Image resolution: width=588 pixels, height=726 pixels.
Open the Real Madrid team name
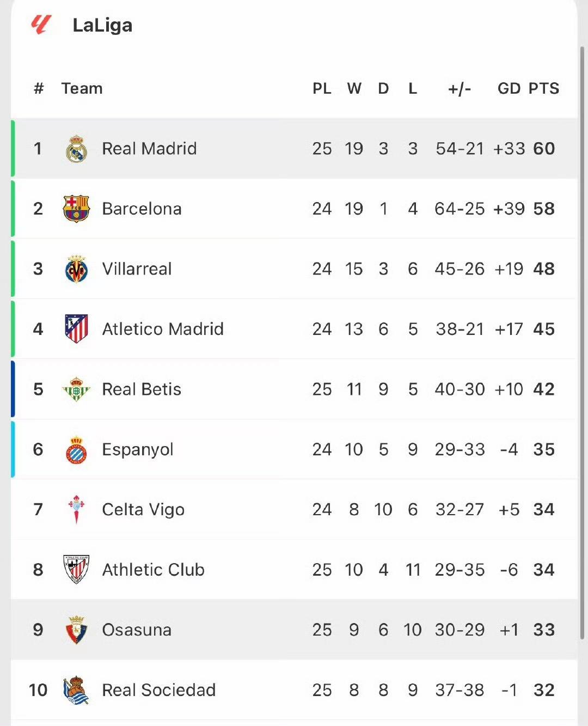149,149
